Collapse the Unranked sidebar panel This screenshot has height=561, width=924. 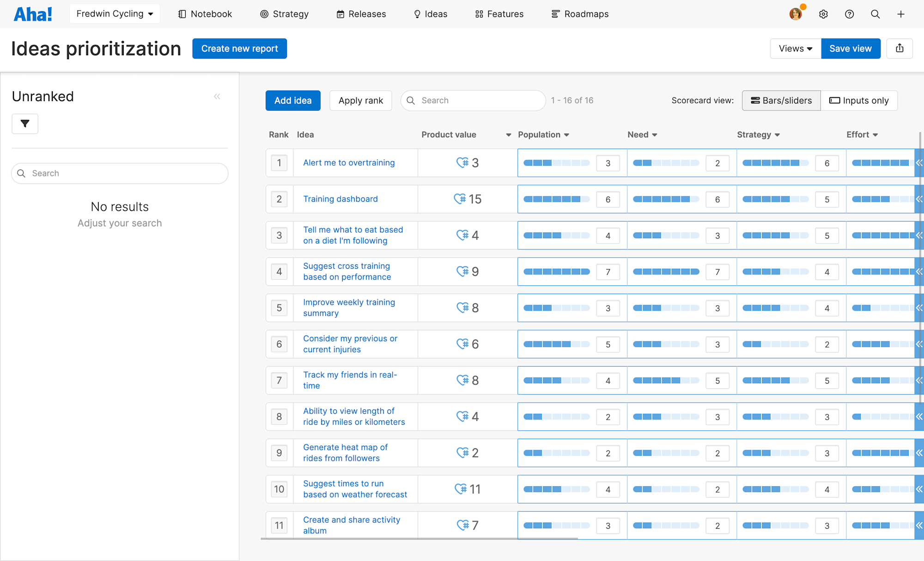pyautogui.click(x=217, y=97)
